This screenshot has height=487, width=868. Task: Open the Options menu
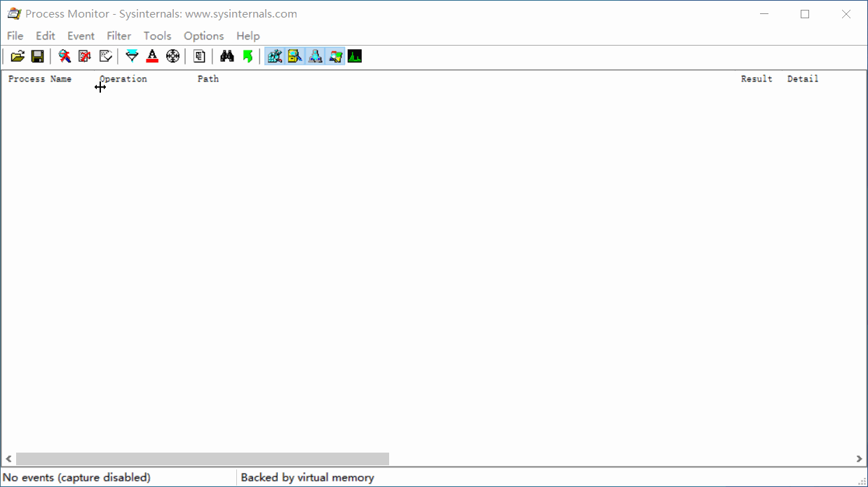point(203,36)
